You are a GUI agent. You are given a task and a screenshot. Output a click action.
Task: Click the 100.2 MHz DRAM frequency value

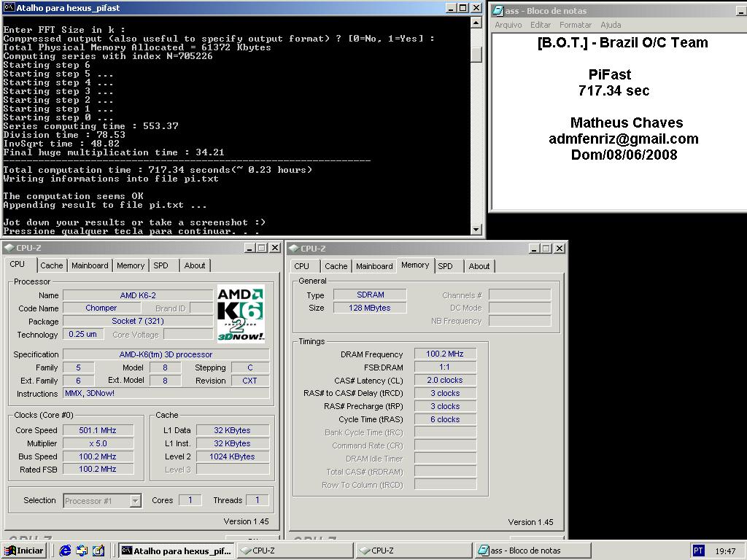coord(445,354)
